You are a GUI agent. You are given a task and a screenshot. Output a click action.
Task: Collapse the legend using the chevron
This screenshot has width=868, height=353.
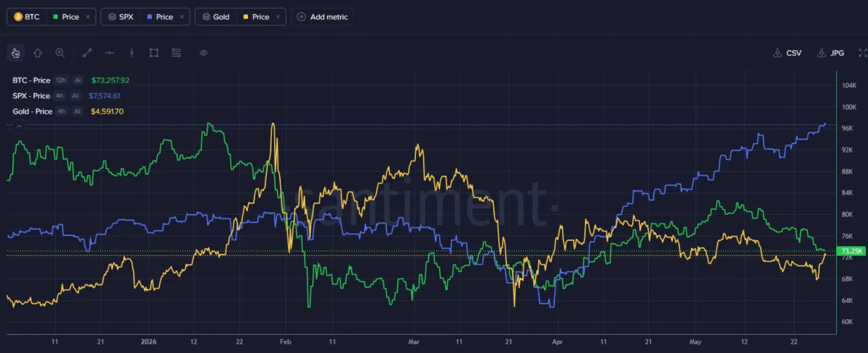[19, 126]
